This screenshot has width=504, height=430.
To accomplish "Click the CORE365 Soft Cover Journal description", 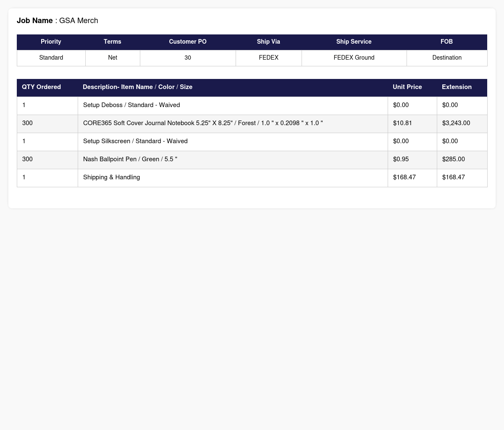I will (x=203, y=123).
